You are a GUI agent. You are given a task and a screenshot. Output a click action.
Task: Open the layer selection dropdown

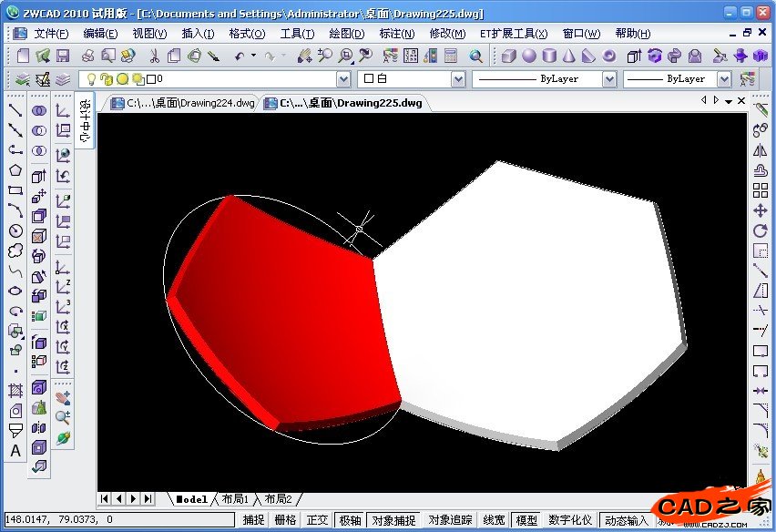click(x=342, y=78)
